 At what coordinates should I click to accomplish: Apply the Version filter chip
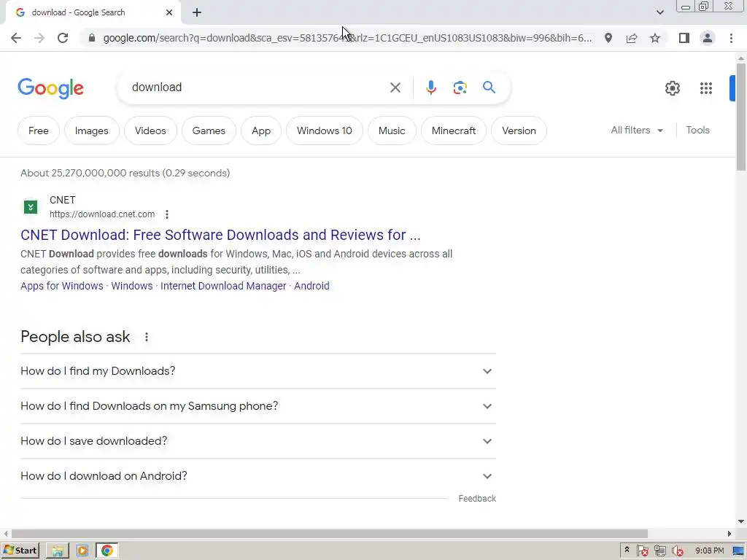point(519,131)
